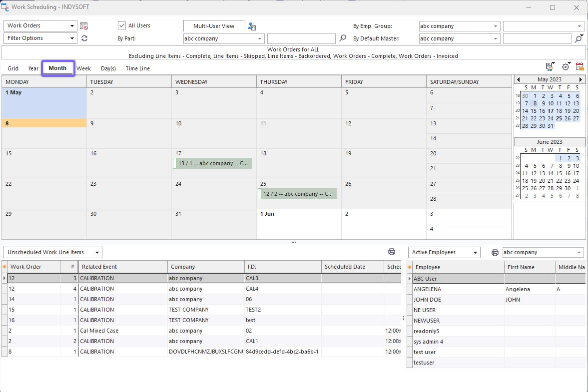Image resolution: width=588 pixels, height=392 pixels.
Task: Switch to the Time Line tab
Action: [x=137, y=68]
